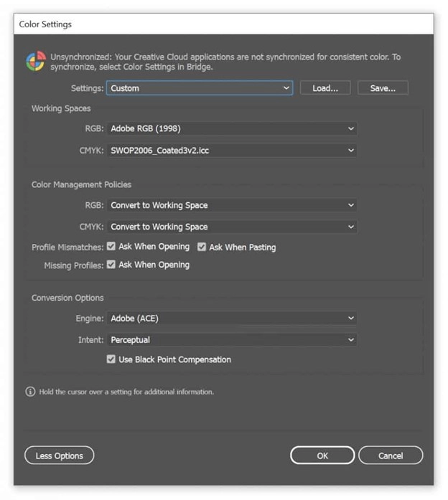Image resolution: width=448 pixels, height=500 pixels.
Task: Open Working Spaces CMYK dropdown SWOP2006_Coated3v2.icc
Action: (x=232, y=151)
